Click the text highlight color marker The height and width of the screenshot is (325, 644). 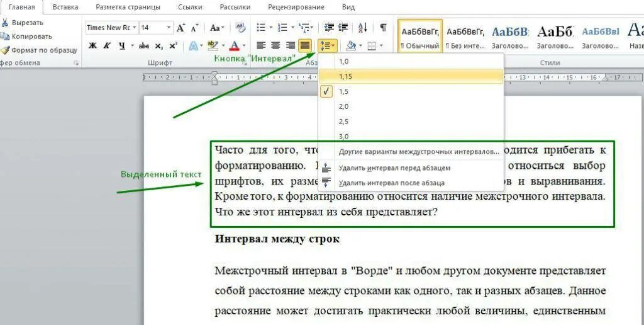213,46
